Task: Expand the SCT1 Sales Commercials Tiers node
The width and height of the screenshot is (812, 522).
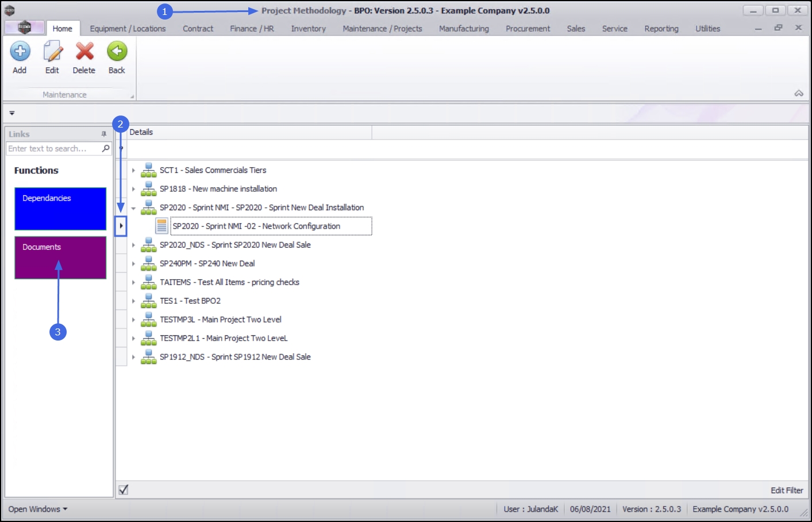Action: tap(133, 171)
